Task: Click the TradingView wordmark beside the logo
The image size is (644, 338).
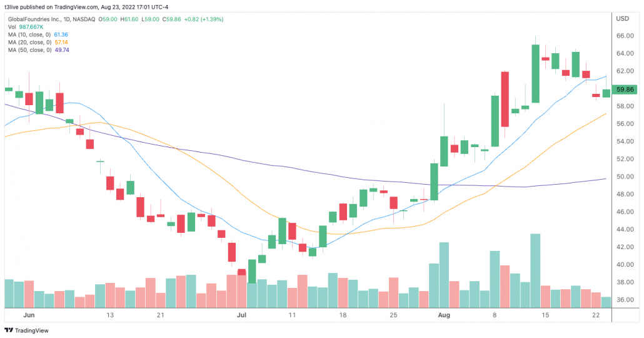Action: coord(33,330)
